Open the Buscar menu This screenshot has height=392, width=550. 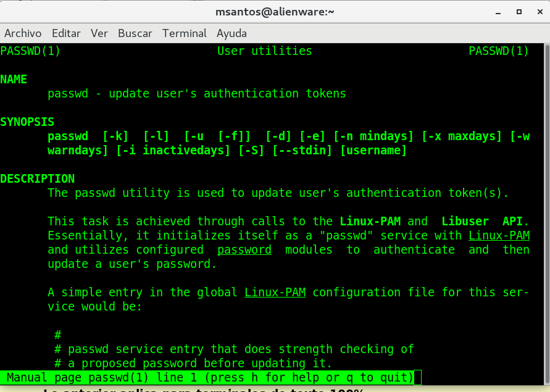pos(135,33)
